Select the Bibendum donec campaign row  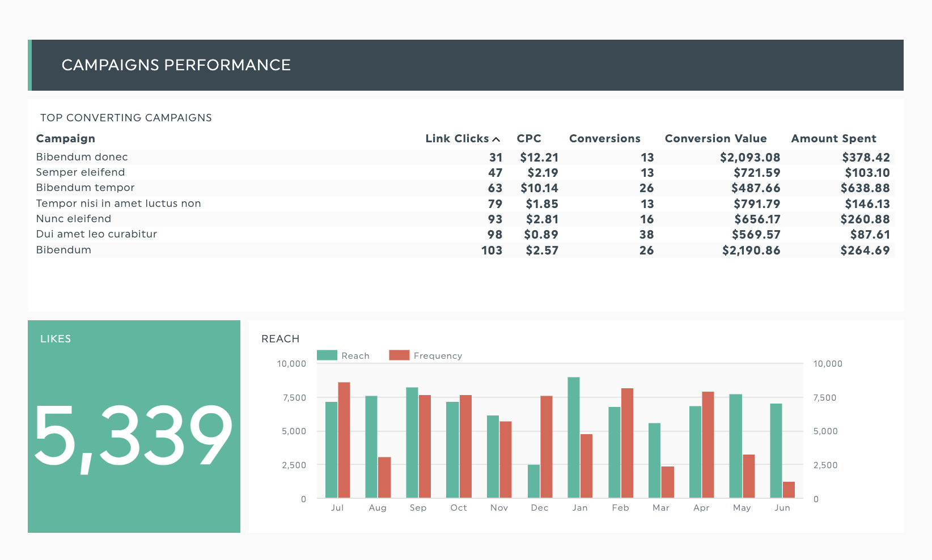coord(82,157)
